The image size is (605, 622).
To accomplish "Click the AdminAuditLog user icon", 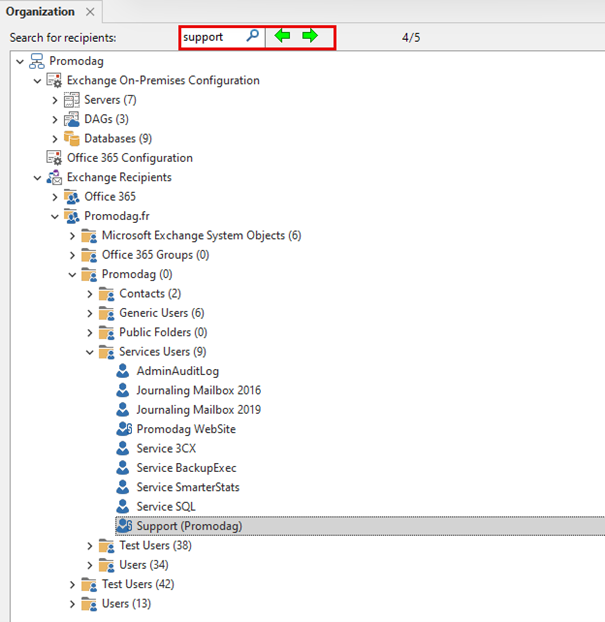I will [123, 371].
